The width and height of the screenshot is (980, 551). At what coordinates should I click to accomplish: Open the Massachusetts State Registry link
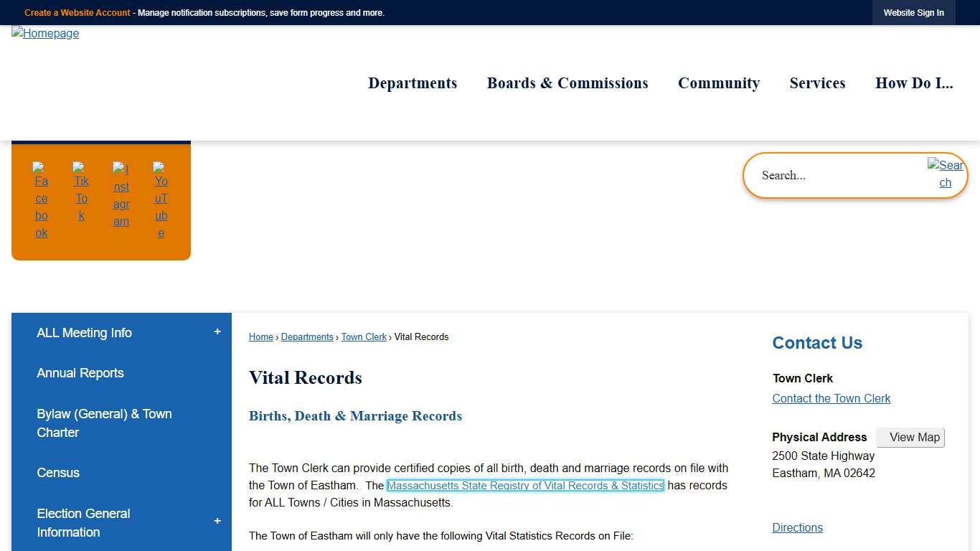point(525,485)
